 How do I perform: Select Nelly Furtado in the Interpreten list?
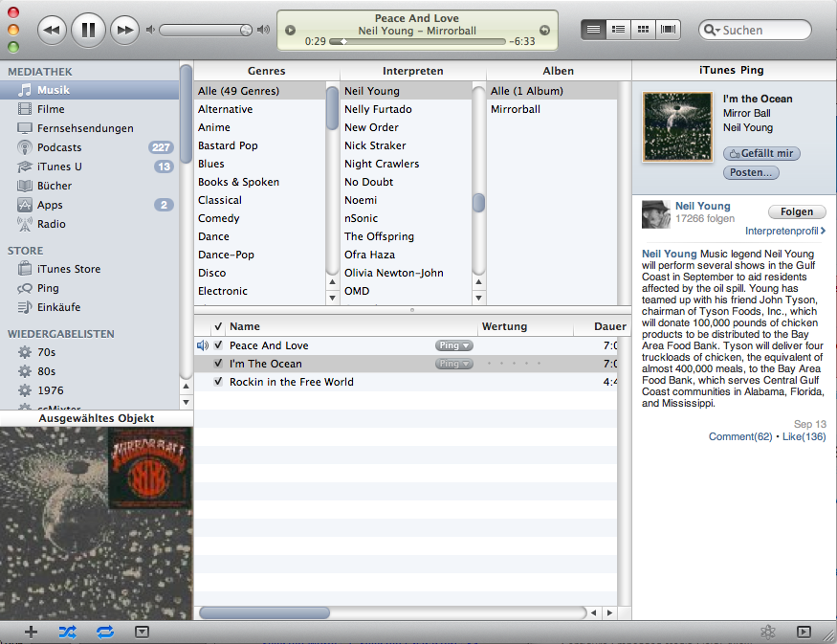tap(406, 109)
